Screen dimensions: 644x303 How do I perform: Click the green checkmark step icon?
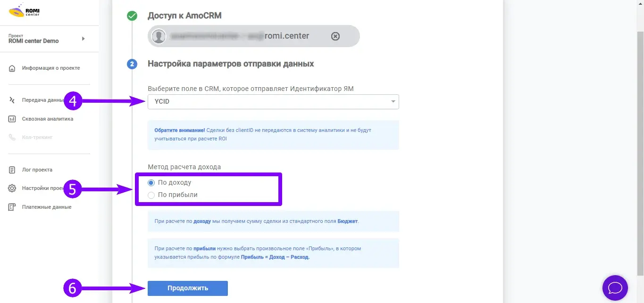(132, 16)
